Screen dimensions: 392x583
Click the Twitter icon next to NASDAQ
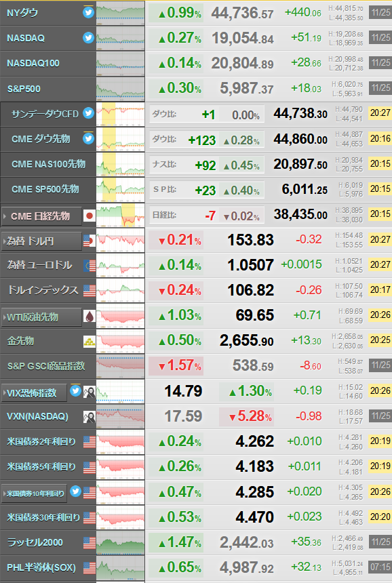click(88, 37)
